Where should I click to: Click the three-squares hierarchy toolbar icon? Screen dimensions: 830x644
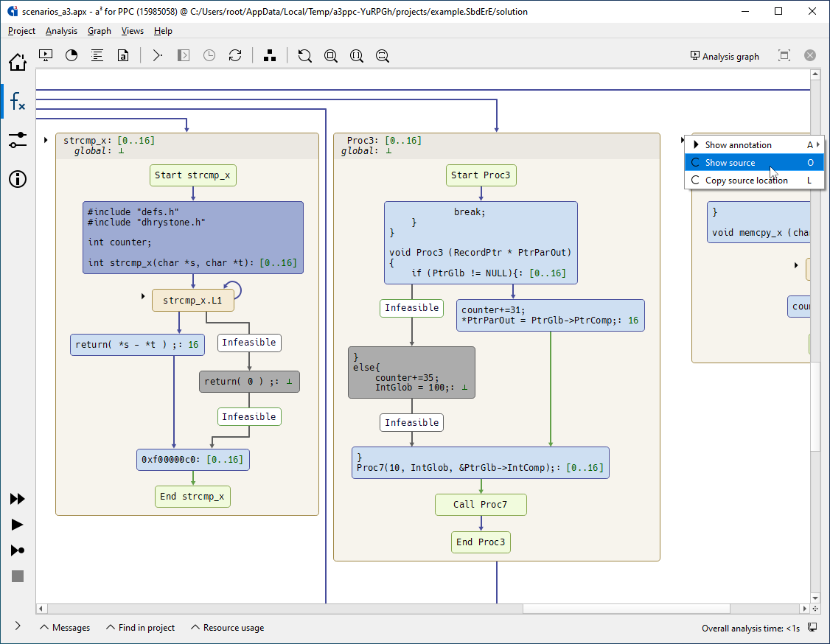tap(270, 55)
